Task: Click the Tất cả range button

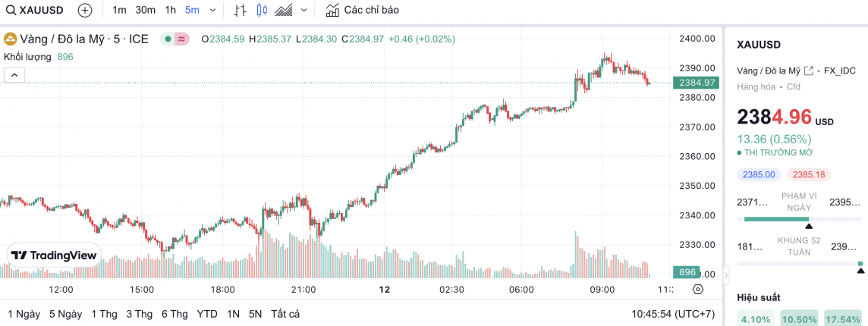Action: pos(285,314)
